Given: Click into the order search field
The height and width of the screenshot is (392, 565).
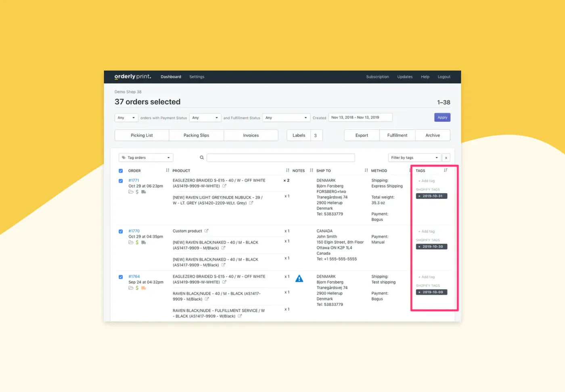Looking at the screenshot, I should tap(280, 158).
